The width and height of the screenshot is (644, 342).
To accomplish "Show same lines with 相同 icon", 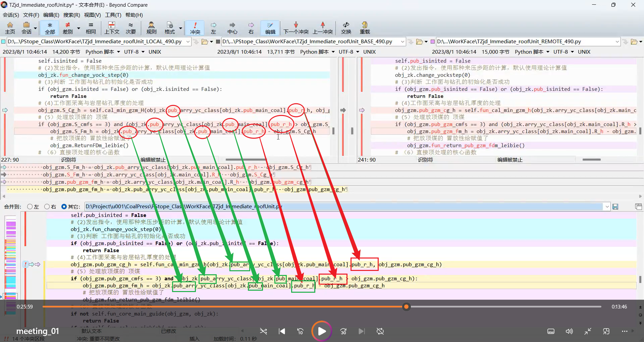I will (x=91, y=28).
